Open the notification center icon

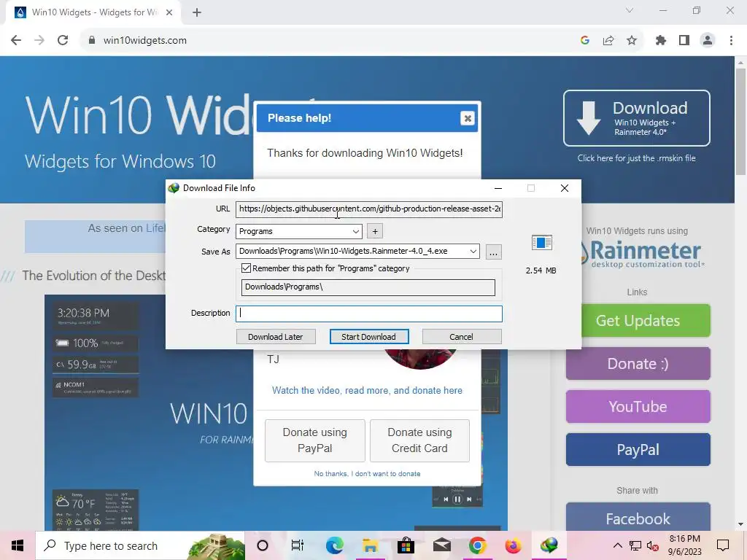click(x=723, y=545)
